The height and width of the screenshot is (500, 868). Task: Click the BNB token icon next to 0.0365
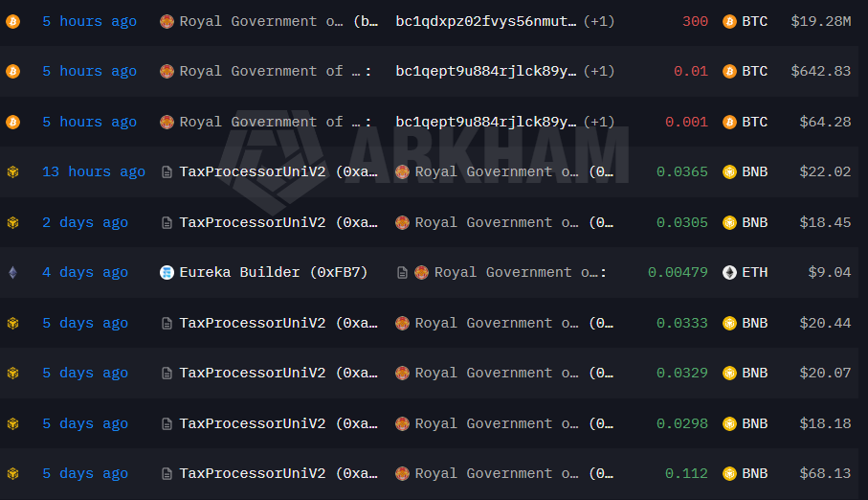click(x=729, y=171)
